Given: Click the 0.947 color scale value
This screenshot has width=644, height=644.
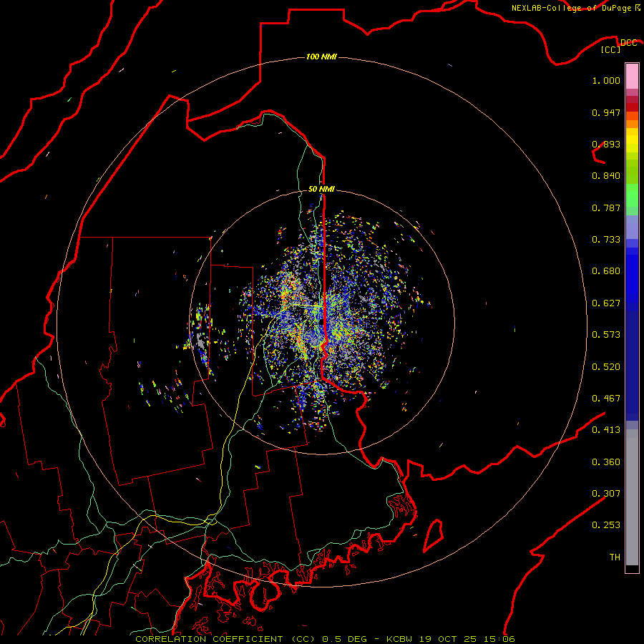Looking at the screenshot, I should (x=606, y=112).
